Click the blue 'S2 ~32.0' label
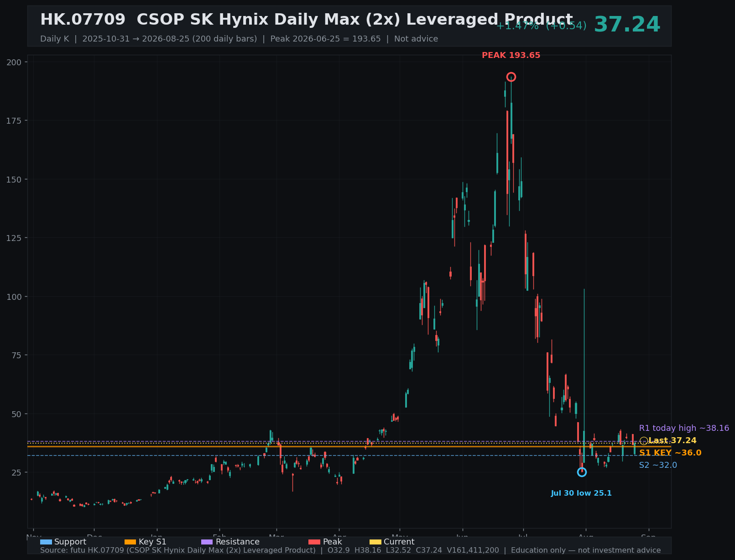 [658, 465]
